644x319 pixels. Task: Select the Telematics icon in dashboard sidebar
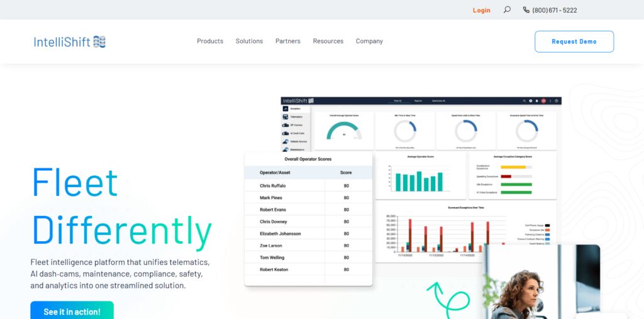click(286, 117)
